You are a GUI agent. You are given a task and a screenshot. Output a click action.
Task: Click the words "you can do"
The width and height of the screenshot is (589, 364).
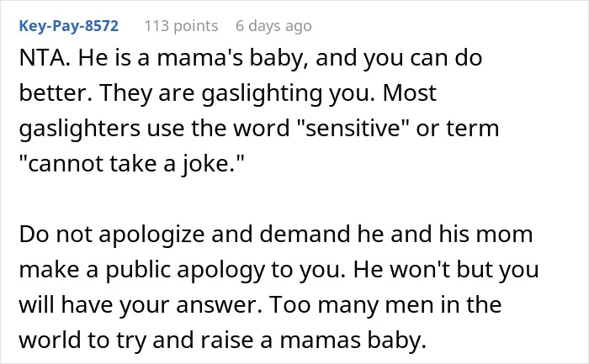click(x=422, y=59)
